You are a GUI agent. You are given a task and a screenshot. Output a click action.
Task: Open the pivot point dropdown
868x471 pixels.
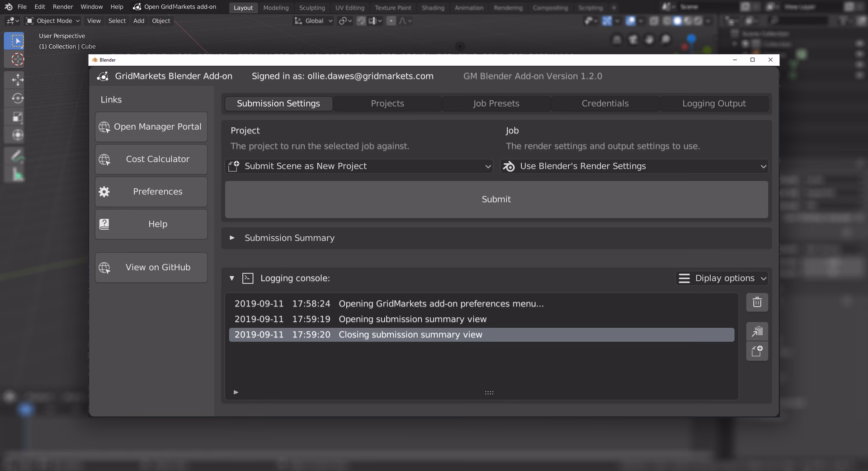coord(345,21)
